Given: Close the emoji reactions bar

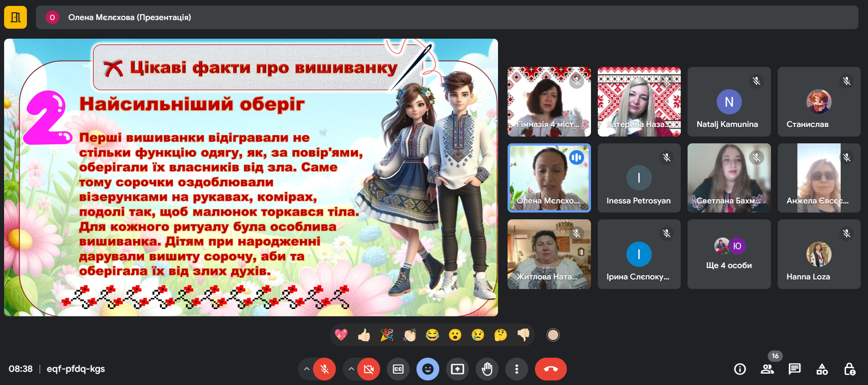Looking at the screenshot, I should (x=427, y=369).
